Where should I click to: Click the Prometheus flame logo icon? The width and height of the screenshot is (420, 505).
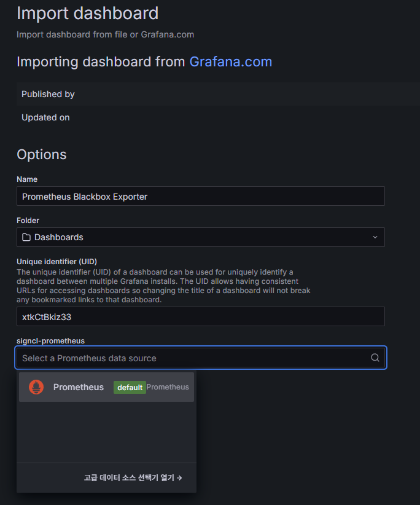point(36,387)
